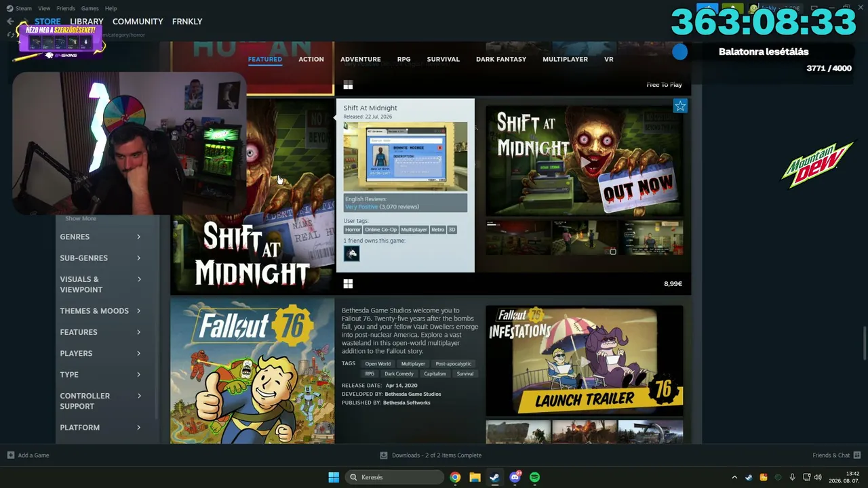Open the Games menu

[90, 8]
